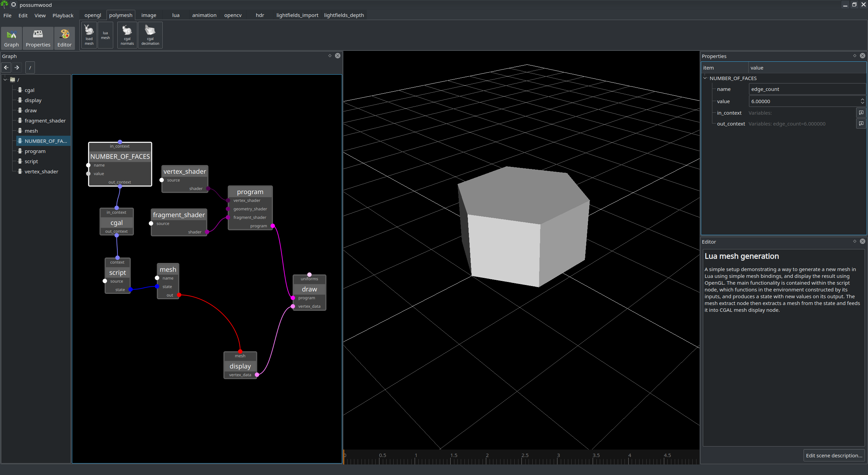868x475 pixels.
Task: Toggle the Properties panel visibility button
Action: click(x=38, y=38)
